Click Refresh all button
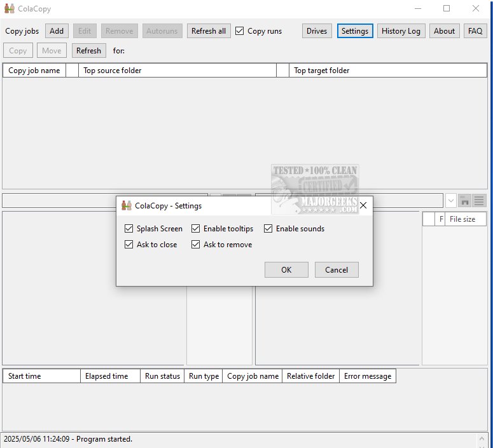Image resolution: width=493 pixels, height=448 pixels. [x=209, y=31]
